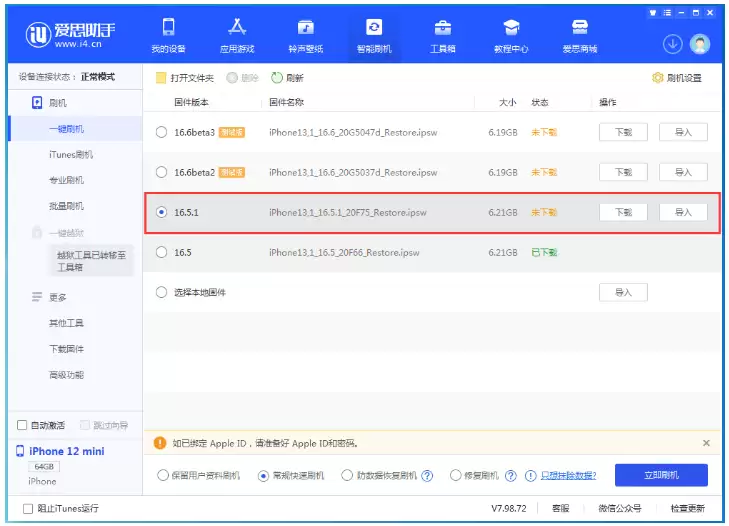The image size is (729, 526).
Task: Open 高级功能 in sidebar
Action: pos(66,375)
